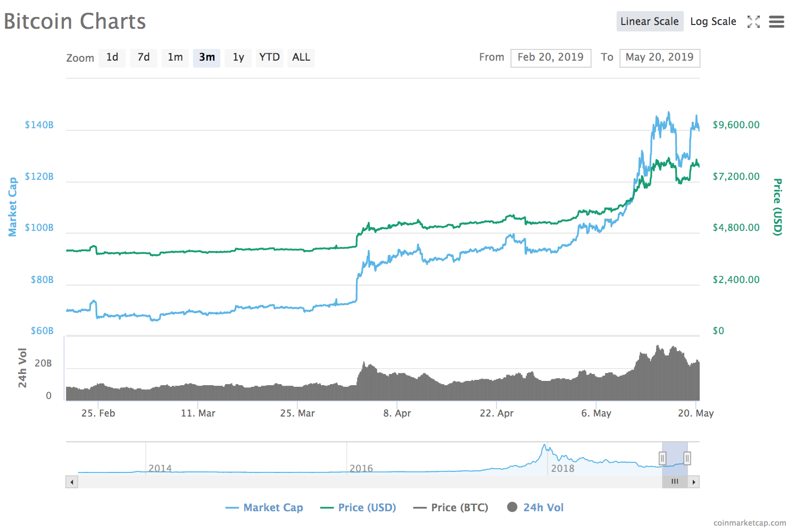The image size is (796, 532).
Task: Switch the chart to Log Scale
Action: (x=713, y=21)
